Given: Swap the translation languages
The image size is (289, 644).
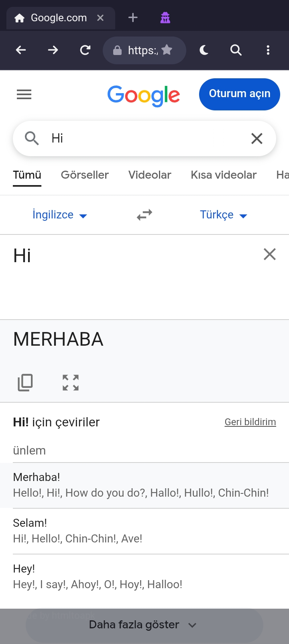Looking at the screenshot, I should coord(144,215).
